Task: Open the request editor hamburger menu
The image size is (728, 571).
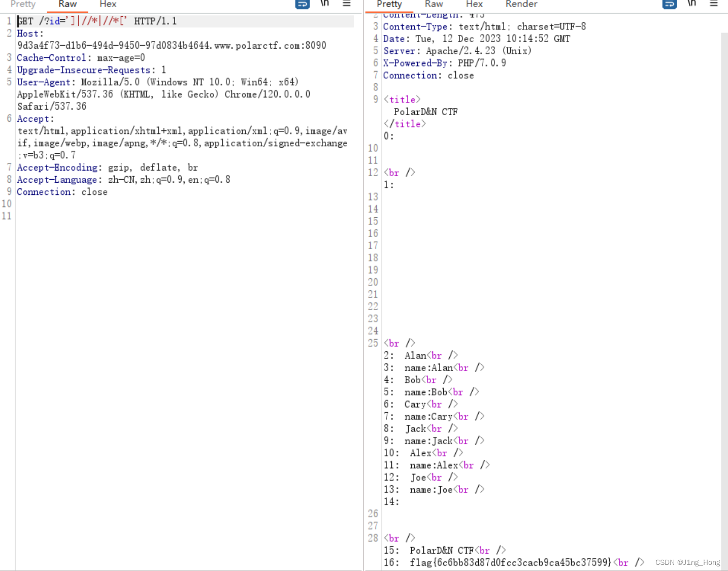Action: pyautogui.click(x=346, y=4)
